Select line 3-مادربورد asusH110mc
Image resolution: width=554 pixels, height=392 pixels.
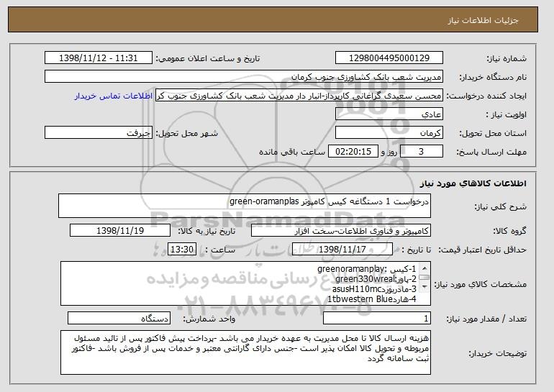[374, 289]
